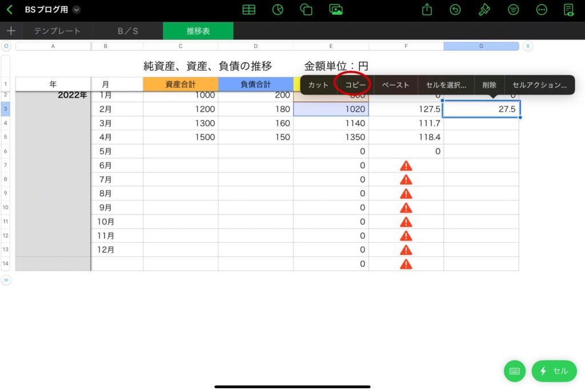
Task: Tap the error warning icon in 11月 row
Action: 406,236
